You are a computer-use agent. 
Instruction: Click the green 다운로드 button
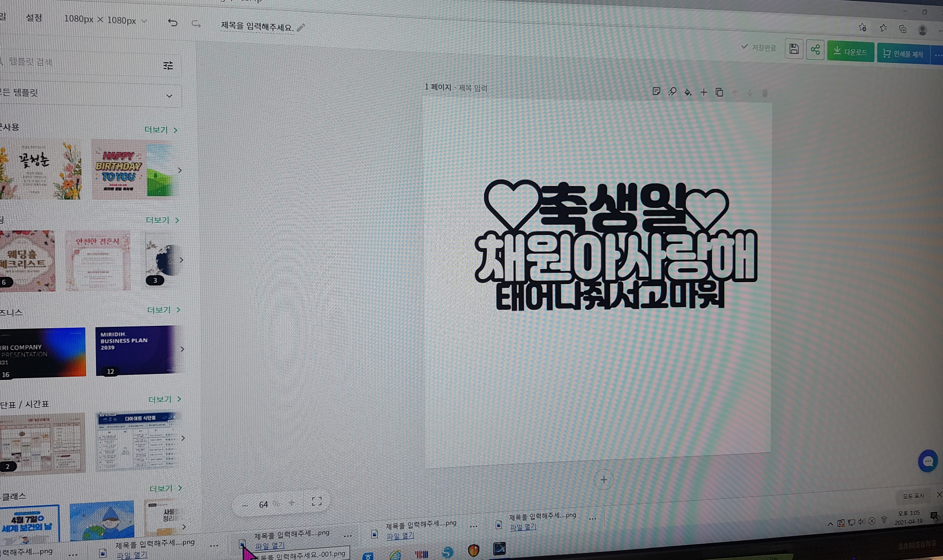pos(850,51)
